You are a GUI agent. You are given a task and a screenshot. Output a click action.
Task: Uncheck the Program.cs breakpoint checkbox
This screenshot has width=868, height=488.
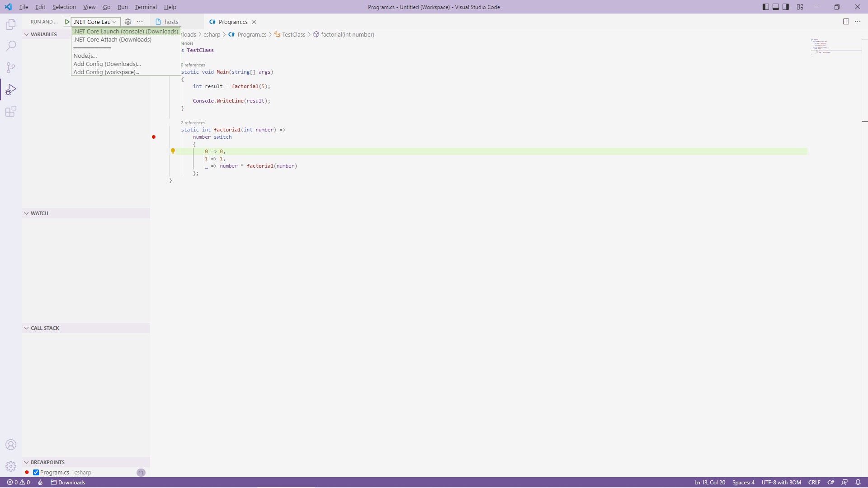36,473
